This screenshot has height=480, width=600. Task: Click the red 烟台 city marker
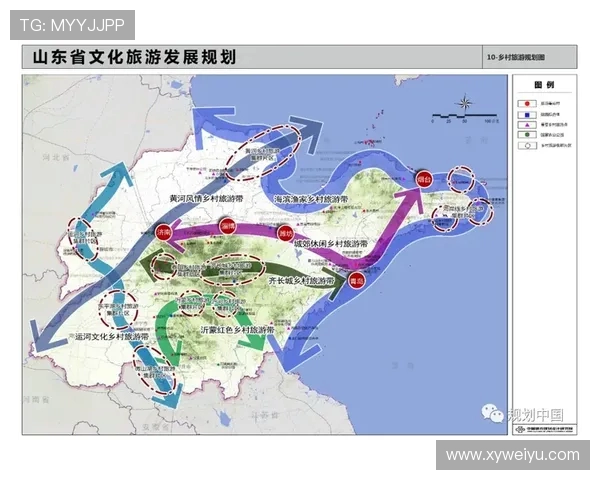tap(424, 182)
